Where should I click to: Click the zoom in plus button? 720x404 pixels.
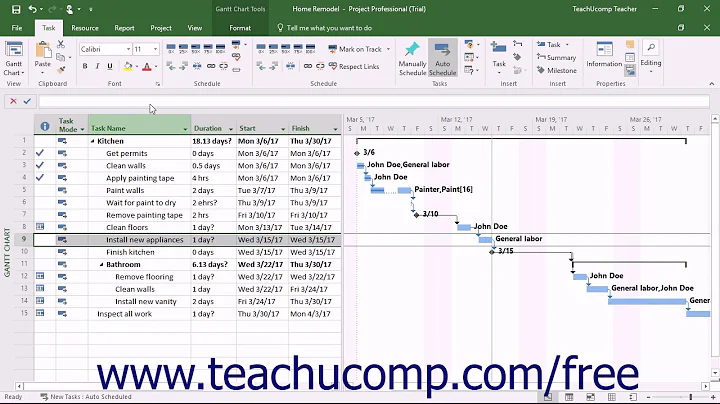(713, 397)
